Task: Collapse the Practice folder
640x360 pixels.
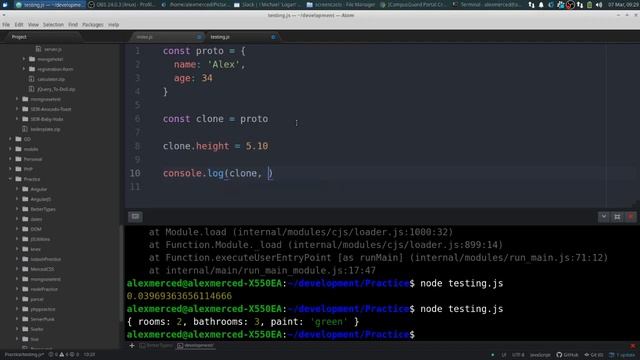Action: point(10,179)
